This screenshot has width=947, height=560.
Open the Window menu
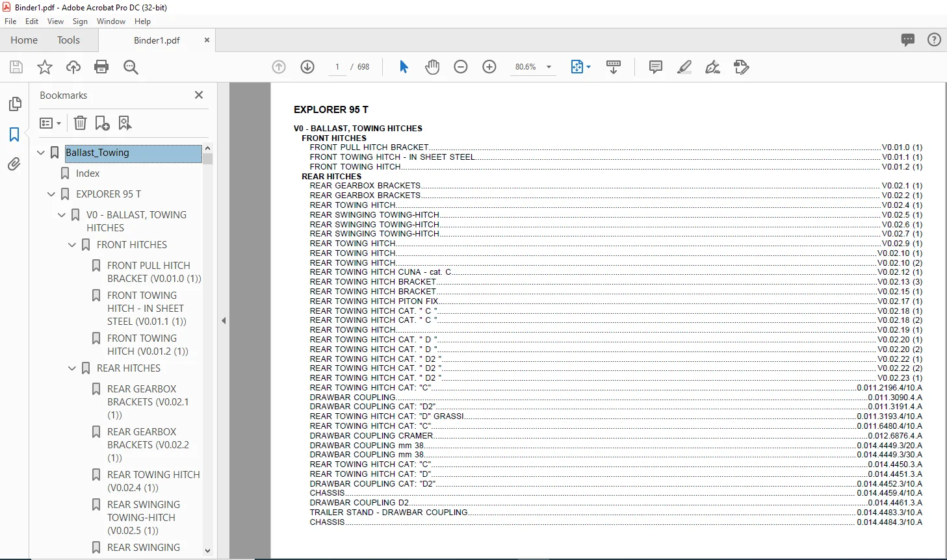tap(111, 21)
